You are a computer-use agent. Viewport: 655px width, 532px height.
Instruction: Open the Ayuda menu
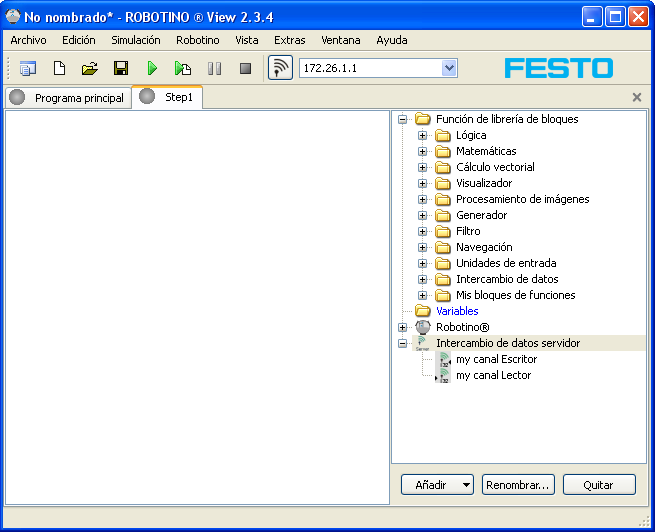(x=391, y=40)
